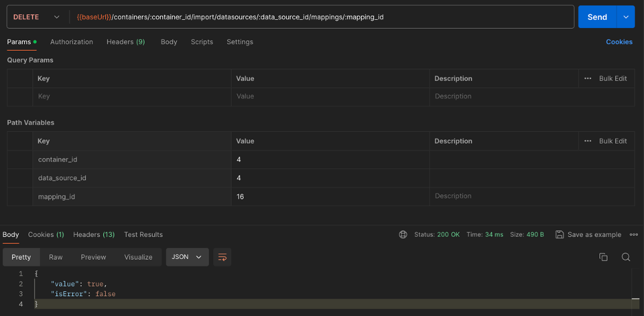The width and height of the screenshot is (644, 316).
Task: Click the mapping_id value field showing 16
Action: pyautogui.click(x=330, y=196)
